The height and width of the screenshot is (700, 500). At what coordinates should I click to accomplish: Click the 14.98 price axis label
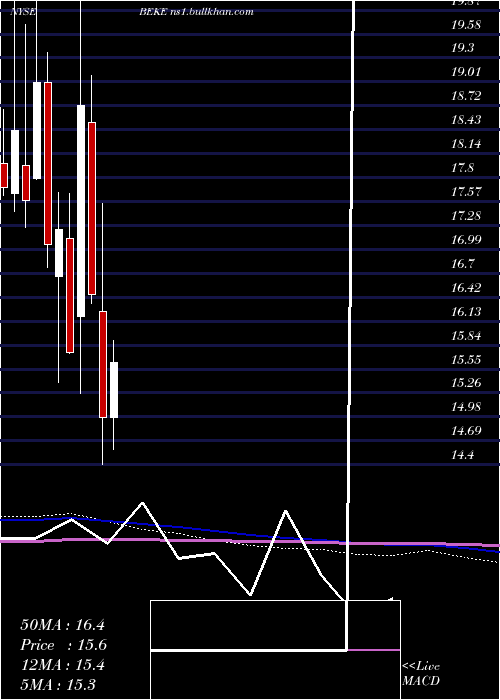point(466,408)
